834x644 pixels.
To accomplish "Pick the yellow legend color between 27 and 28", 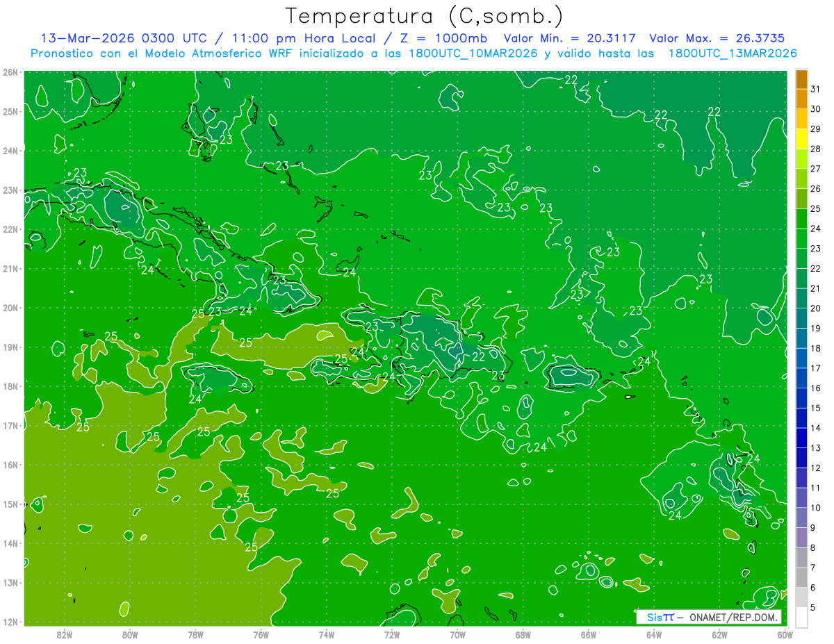I will coord(801,158).
